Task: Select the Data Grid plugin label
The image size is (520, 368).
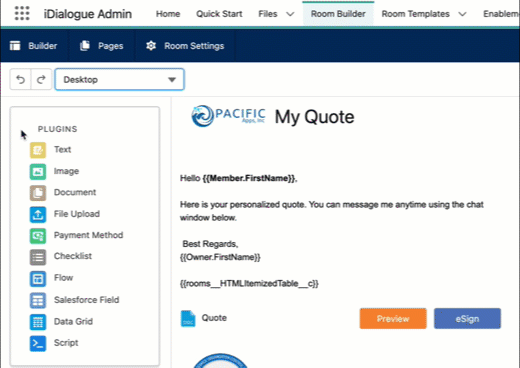Action: (73, 322)
